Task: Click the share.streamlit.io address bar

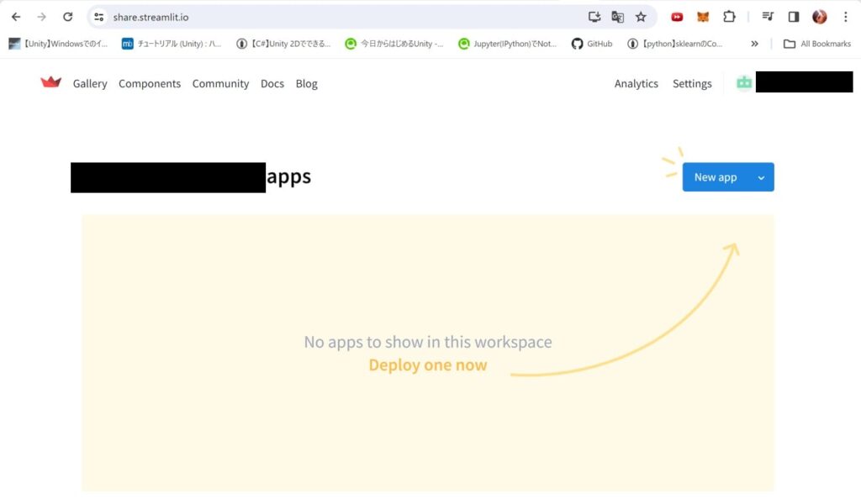Action: 336,17
